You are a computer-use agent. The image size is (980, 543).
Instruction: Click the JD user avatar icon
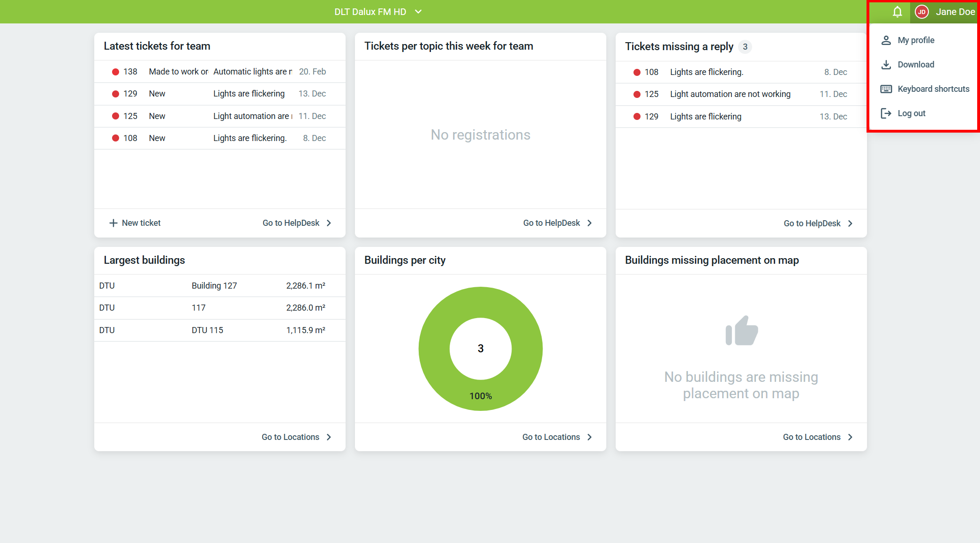point(921,12)
